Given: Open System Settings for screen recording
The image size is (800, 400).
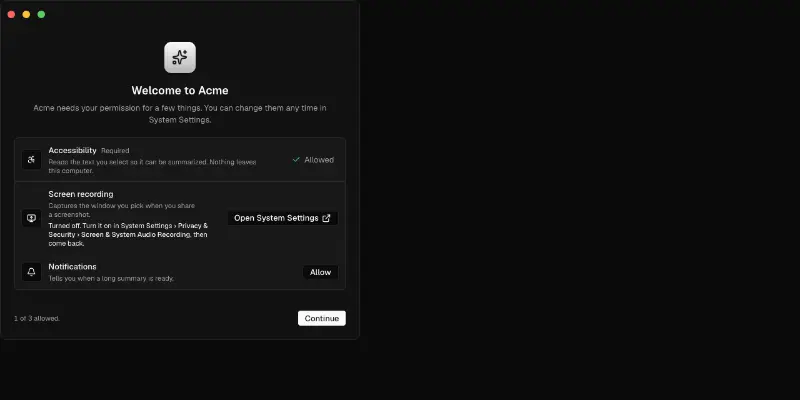Looking at the screenshot, I should pos(282,218).
